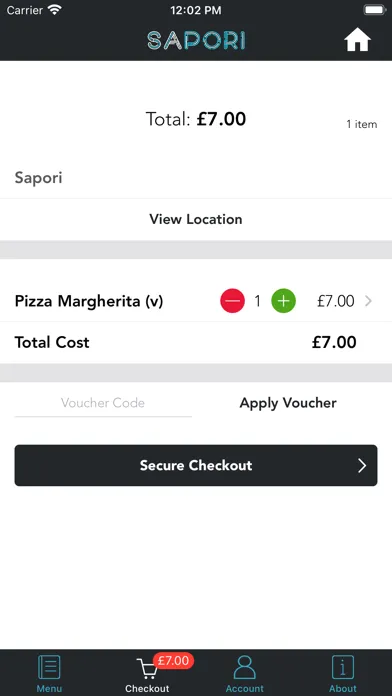Click Apply Voucher button
392x696 pixels.
pos(288,403)
